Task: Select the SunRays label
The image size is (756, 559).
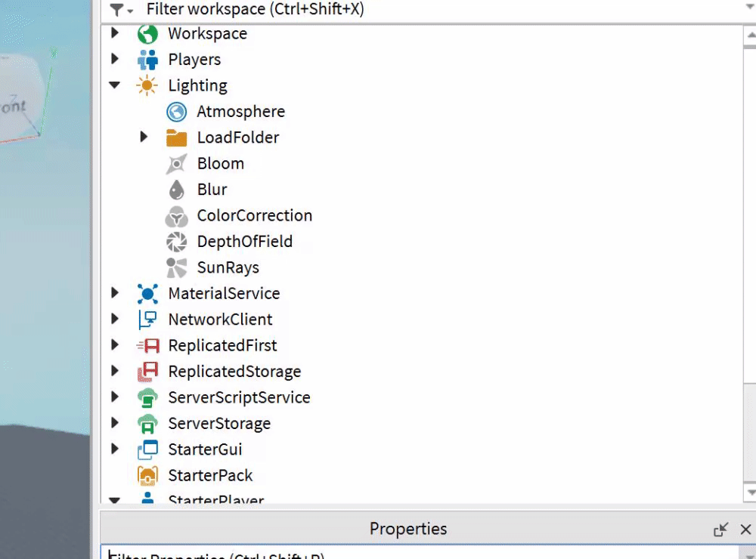Action: [x=228, y=268]
